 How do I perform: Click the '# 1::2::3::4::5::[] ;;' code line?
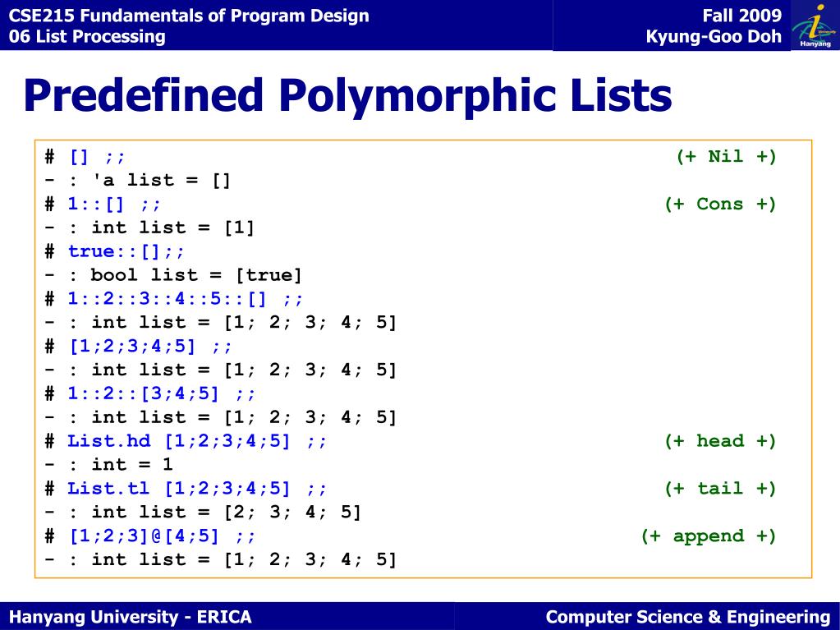[x=173, y=299]
